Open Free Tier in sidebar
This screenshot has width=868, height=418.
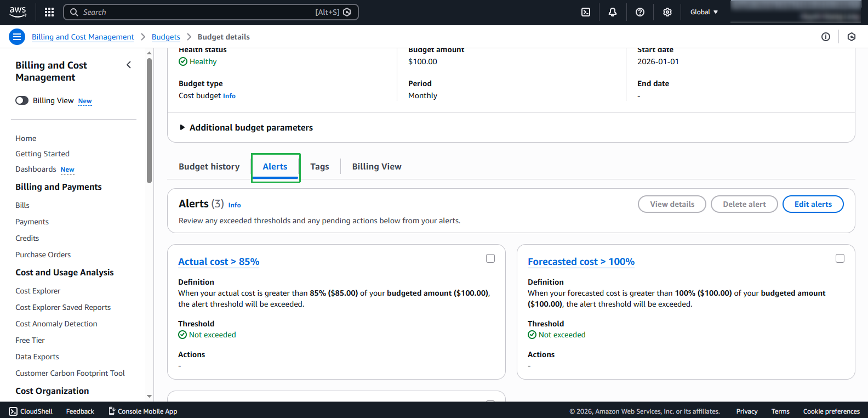[30, 340]
